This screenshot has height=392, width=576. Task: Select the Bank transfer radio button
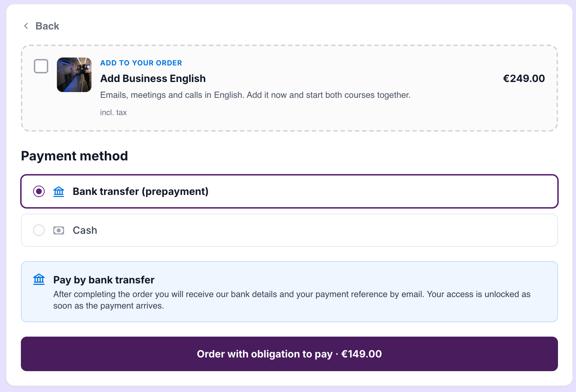(x=39, y=191)
